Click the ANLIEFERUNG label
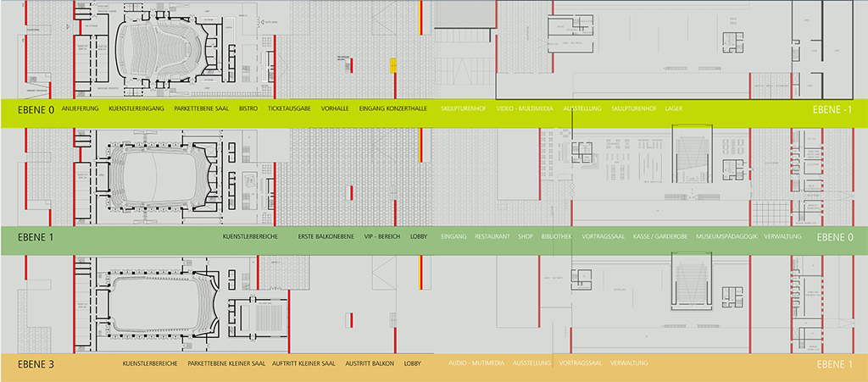868x382 pixels. [81, 109]
